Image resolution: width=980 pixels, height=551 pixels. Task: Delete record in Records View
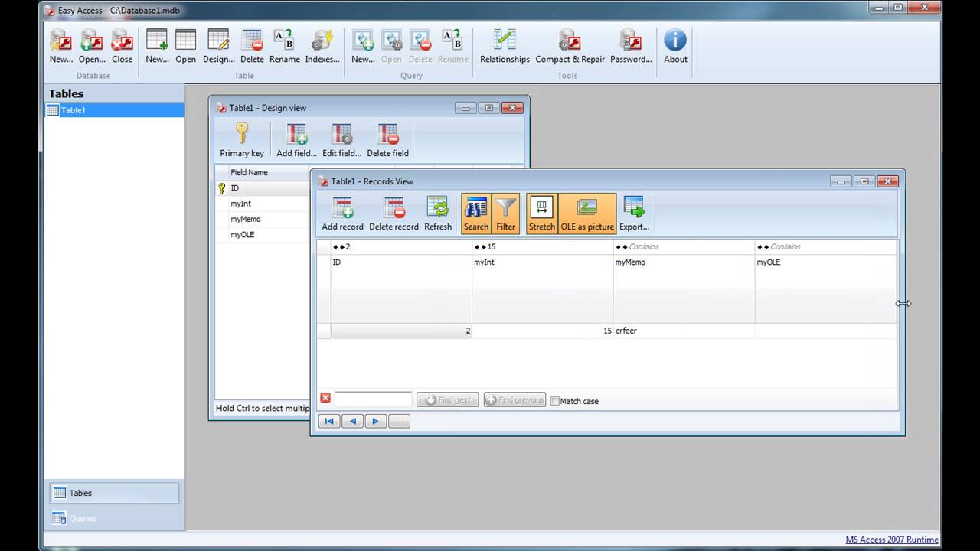click(x=394, y=214)
